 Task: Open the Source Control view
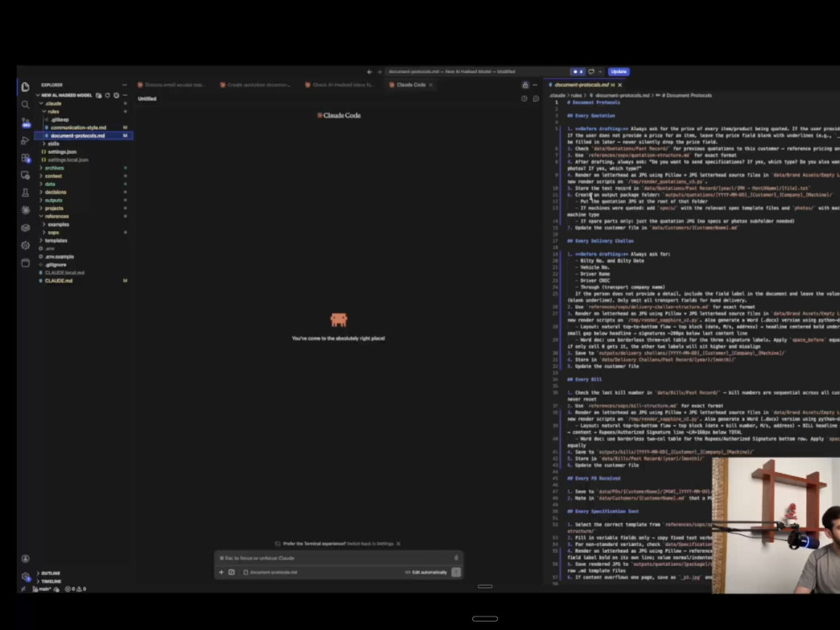[x=25, y=123]
